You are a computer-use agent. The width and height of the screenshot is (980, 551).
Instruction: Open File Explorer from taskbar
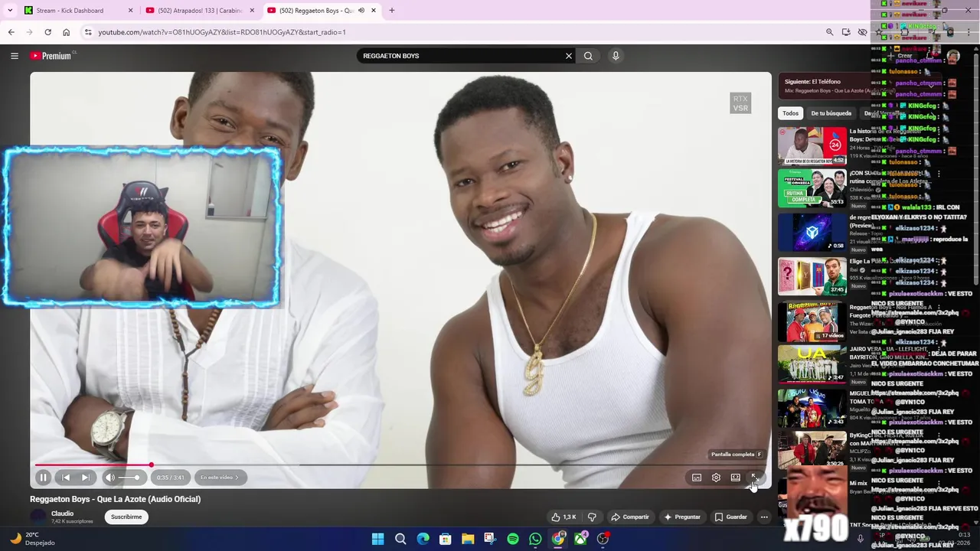click(x=468, y=539)
